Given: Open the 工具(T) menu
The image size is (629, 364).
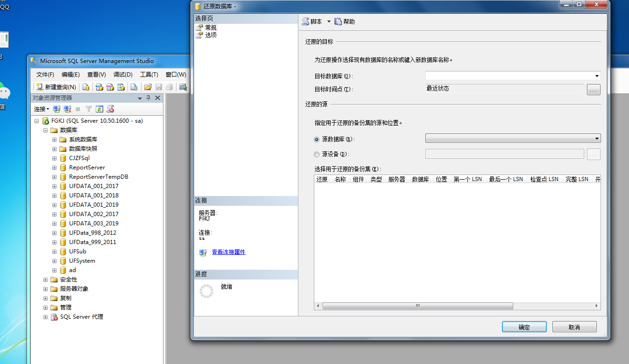Looking at the screenshot, I should [149, 75].
